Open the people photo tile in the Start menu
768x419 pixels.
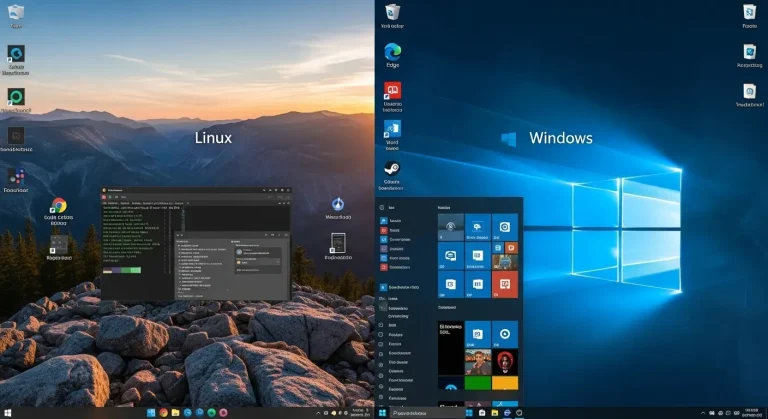coord(478,362)
